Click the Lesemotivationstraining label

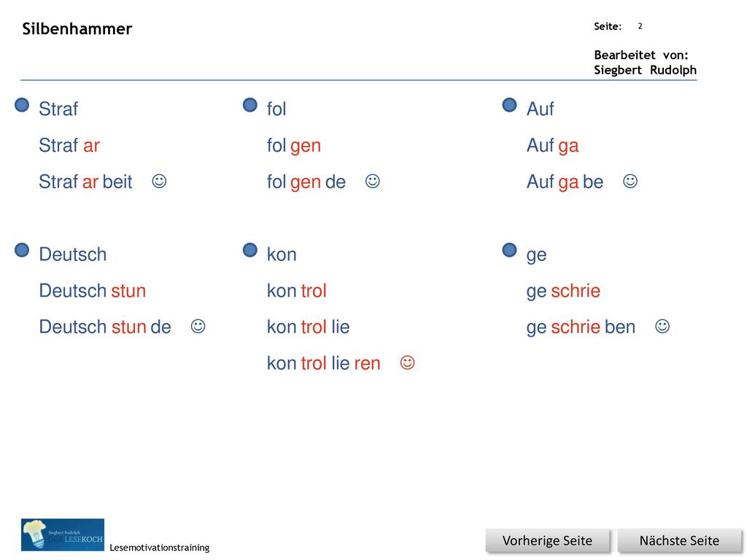pos(160,548)
